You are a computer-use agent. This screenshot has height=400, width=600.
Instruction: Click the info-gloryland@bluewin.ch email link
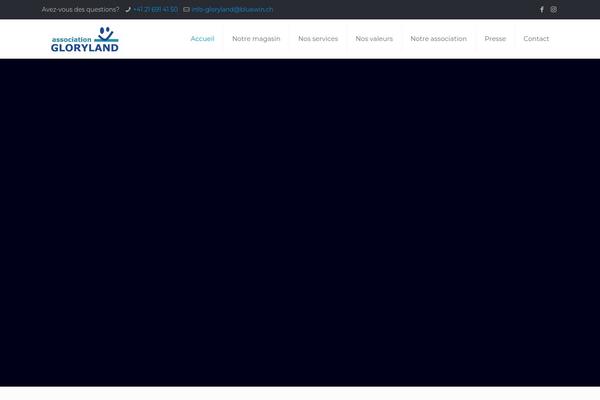pos(233,10)
